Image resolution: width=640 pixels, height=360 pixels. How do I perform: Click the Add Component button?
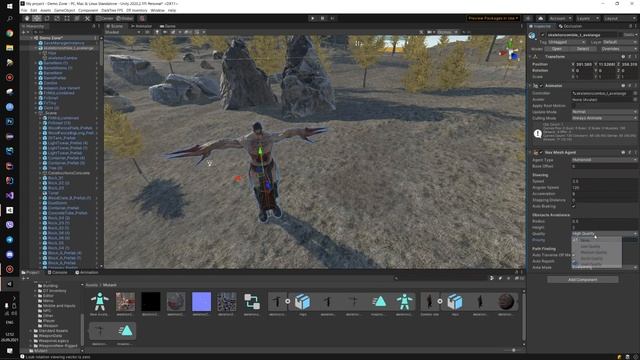click(582, 280)
